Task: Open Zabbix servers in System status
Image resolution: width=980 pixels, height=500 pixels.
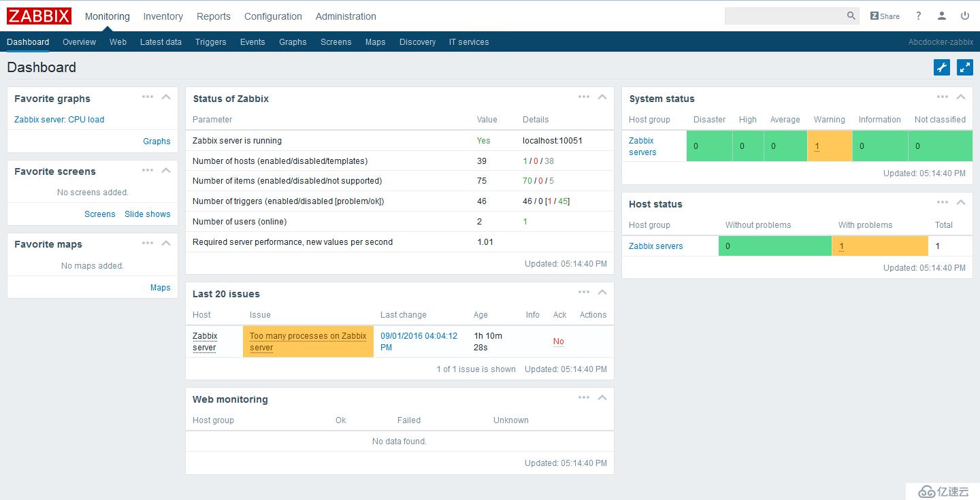Action: coord(642,146)
